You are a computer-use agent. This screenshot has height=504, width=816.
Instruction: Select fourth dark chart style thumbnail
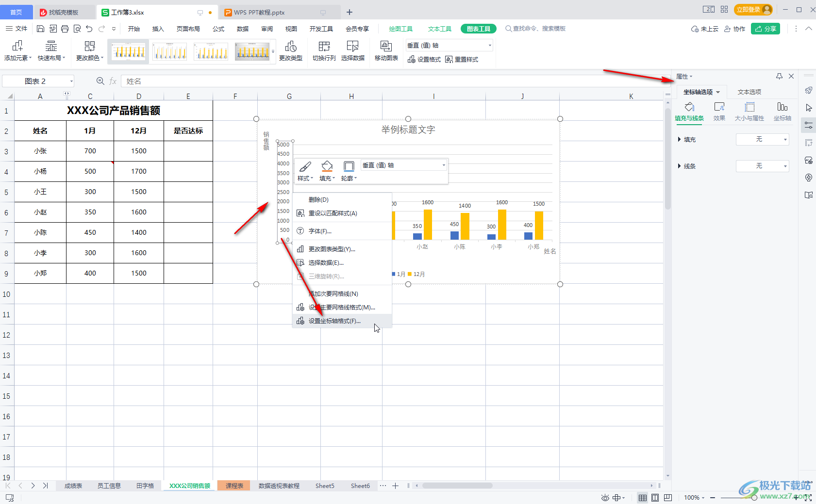tap(252, 51)
